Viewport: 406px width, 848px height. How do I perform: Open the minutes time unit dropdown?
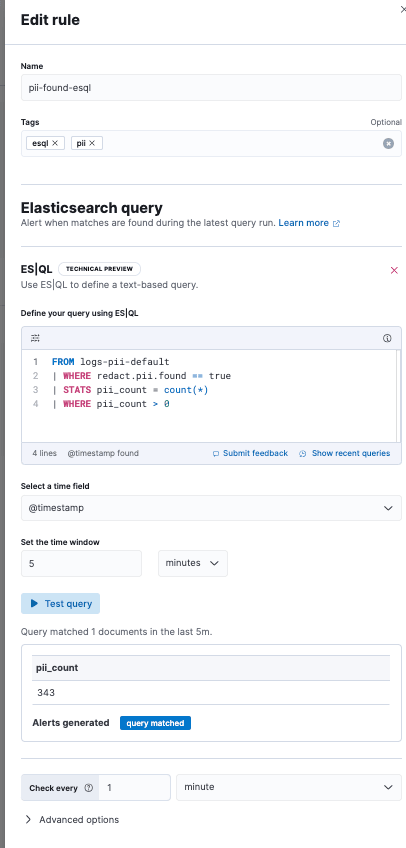(x=193, y=563)
